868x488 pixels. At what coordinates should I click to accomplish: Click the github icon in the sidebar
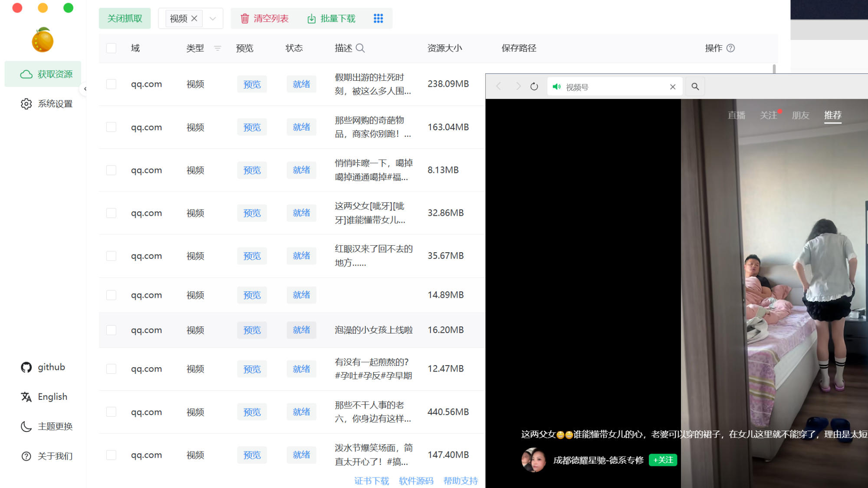[x=26, y=367]
